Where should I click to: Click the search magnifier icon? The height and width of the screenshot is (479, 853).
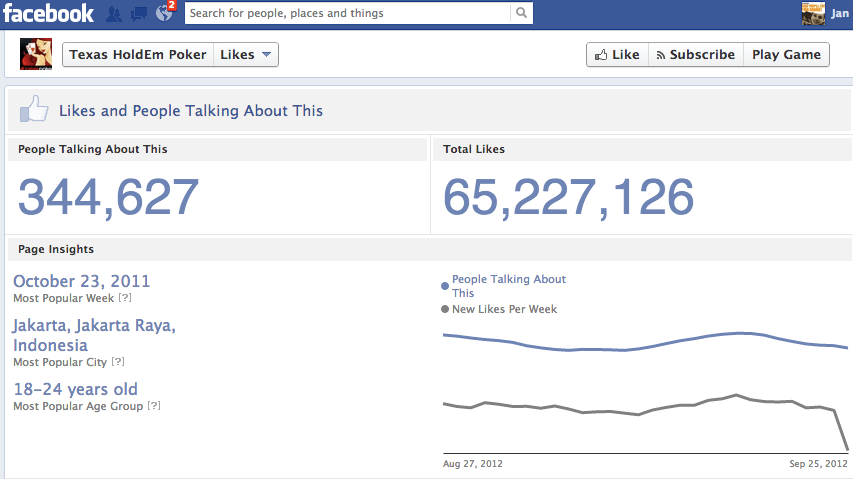(521, 13)
